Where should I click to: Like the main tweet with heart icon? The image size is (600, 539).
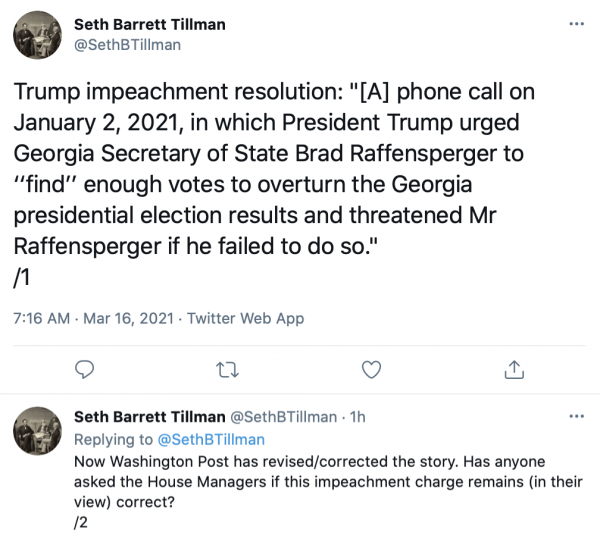[x=371, y=369]
